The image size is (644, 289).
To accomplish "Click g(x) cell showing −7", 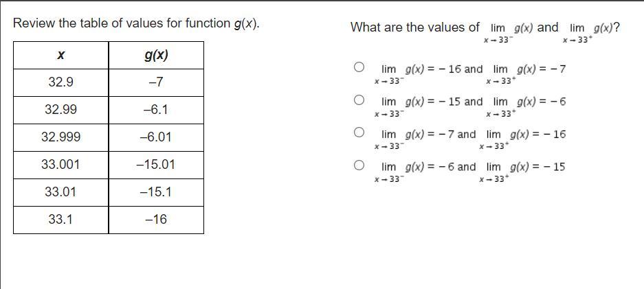I will [156, 82].
